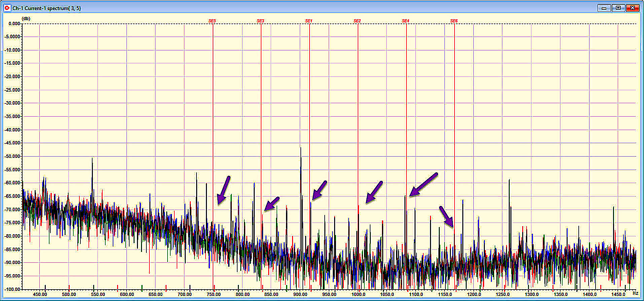Select the SE3 marker label
644x301 pixels.
pyautogui.click(x=260, y=21)
